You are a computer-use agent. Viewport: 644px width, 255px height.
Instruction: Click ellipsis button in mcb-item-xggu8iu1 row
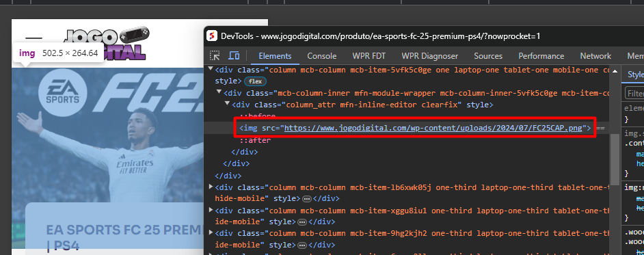coord(302,222)
